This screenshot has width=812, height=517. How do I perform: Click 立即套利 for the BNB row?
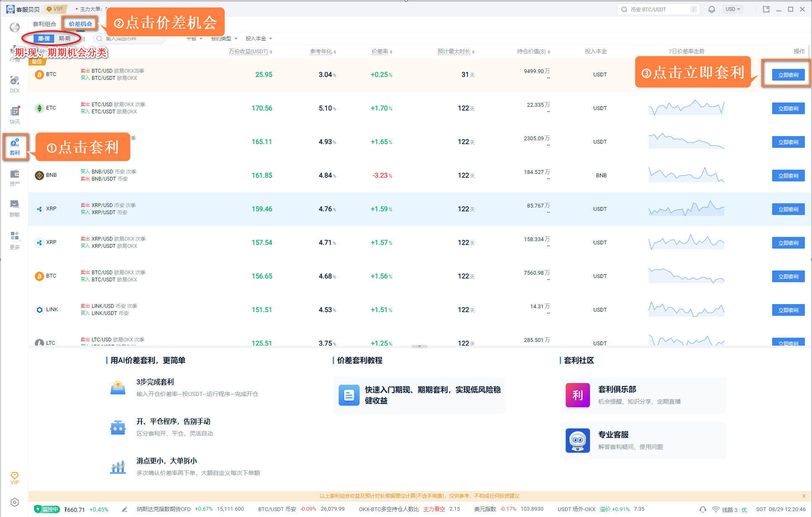pyautogui.click(x=788, y=176)
